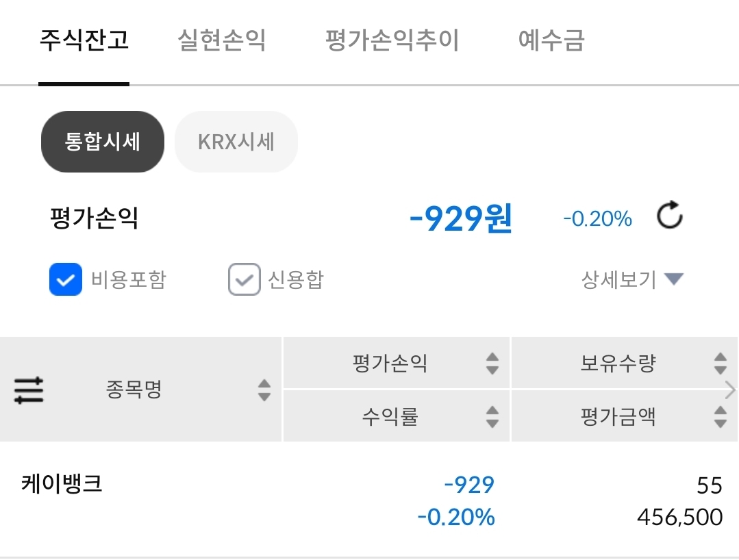Uncheck the 비용포함 checkbox
The height and width of the screenshot is (560, 739).
pos(66,279)
